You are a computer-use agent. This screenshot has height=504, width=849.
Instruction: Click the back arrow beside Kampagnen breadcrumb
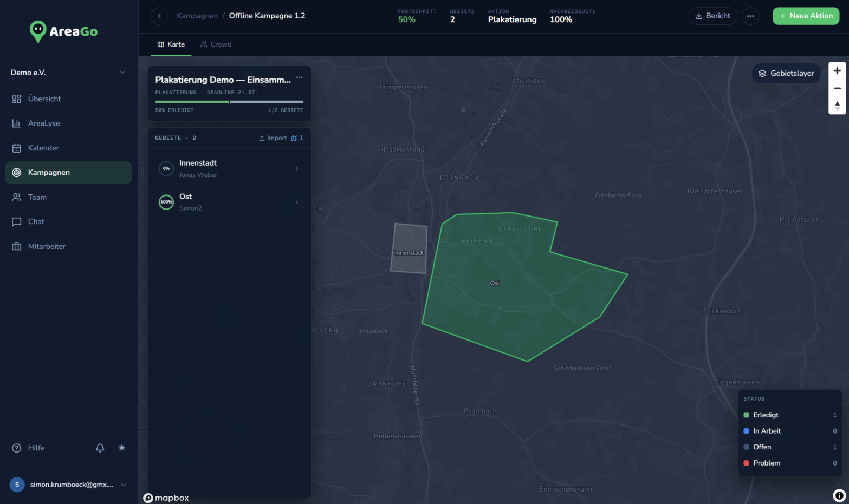[159, 16]
